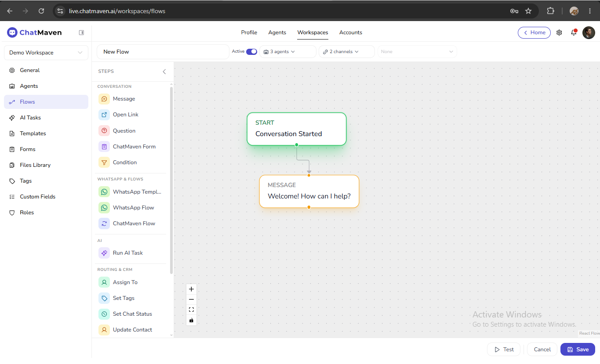Click the Home button
Image resolution: width=600 pixels, height=364 pixels.
tap(534, 32)
